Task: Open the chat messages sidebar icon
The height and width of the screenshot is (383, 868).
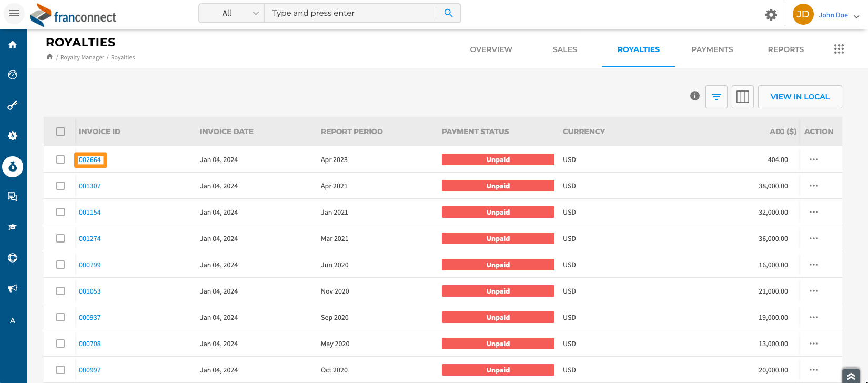Action: 13,197
